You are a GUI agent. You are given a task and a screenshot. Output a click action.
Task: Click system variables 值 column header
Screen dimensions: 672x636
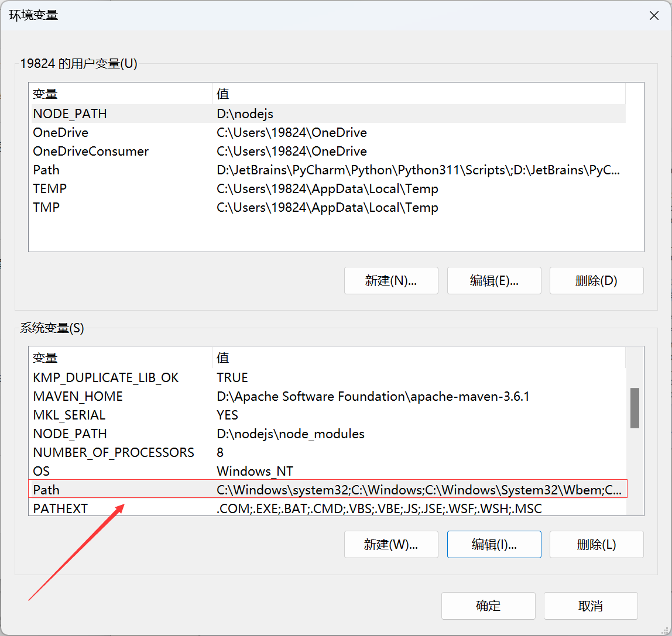[x=419, y=357]
